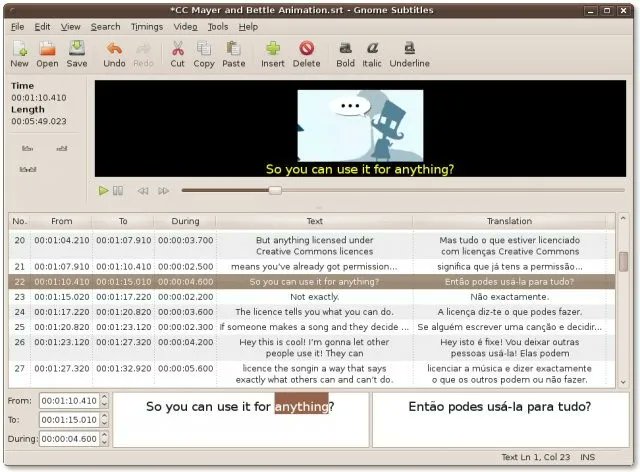Screen dimensions: 640x472
Task: Pause the video
Action: tap(118, 191)
